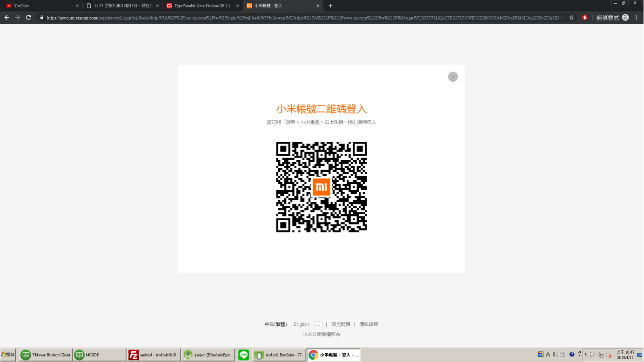The image size is (644, 362).
Task: Open the language bar options dropdown arrow
Action: point(580,356)
